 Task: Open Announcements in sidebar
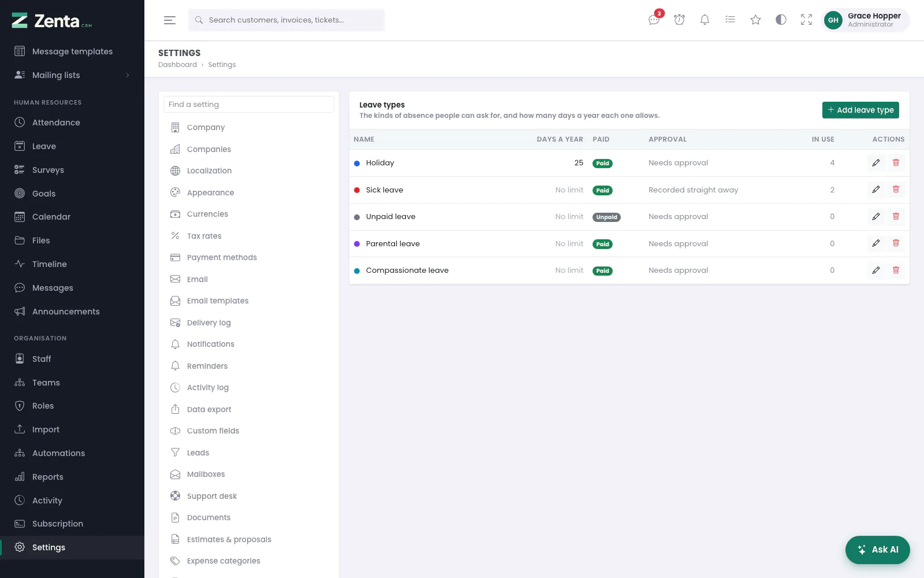click(72, 312)
